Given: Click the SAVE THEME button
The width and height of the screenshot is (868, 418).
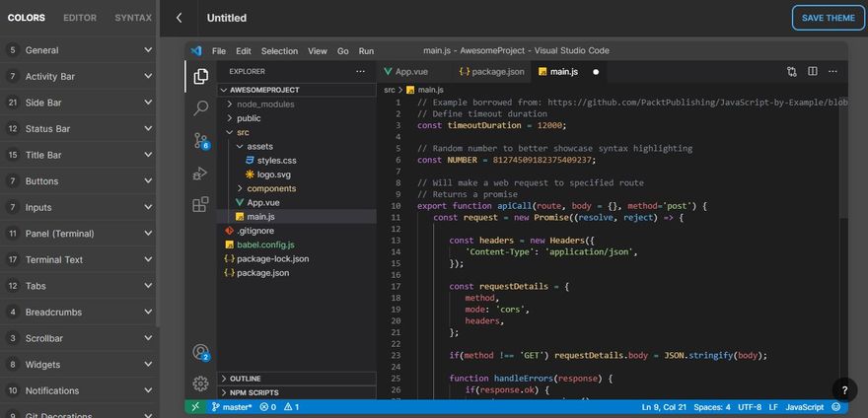Looking at the screenshot, I should pyautogui.click(x=828, y=18).
